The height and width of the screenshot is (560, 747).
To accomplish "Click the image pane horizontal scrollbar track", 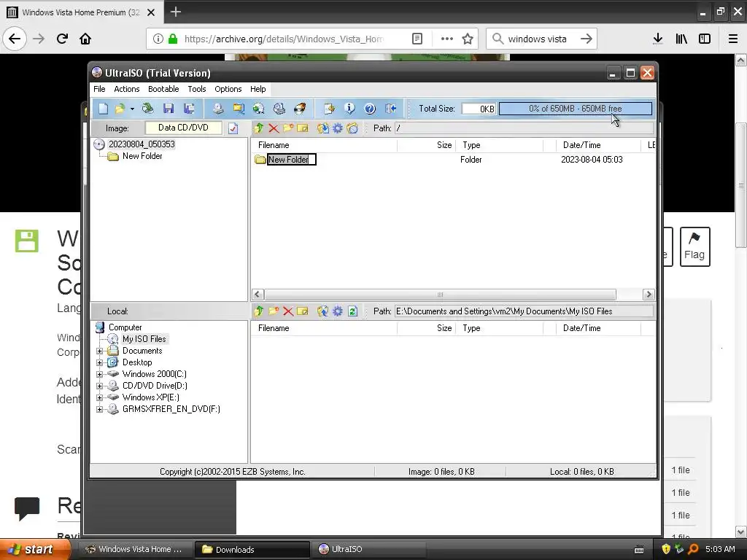I will point(440,295).
